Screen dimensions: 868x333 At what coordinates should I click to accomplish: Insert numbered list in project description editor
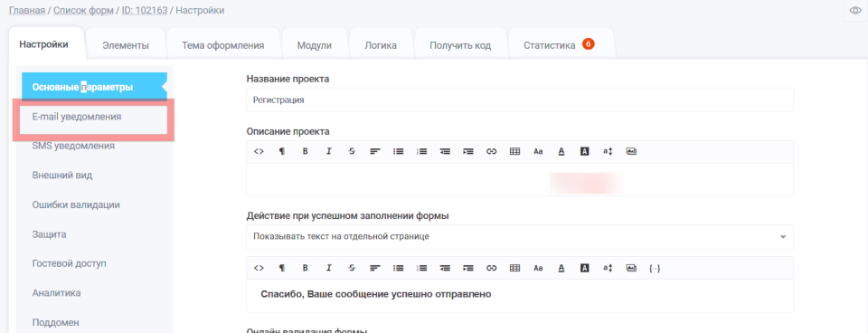[422, 151]
